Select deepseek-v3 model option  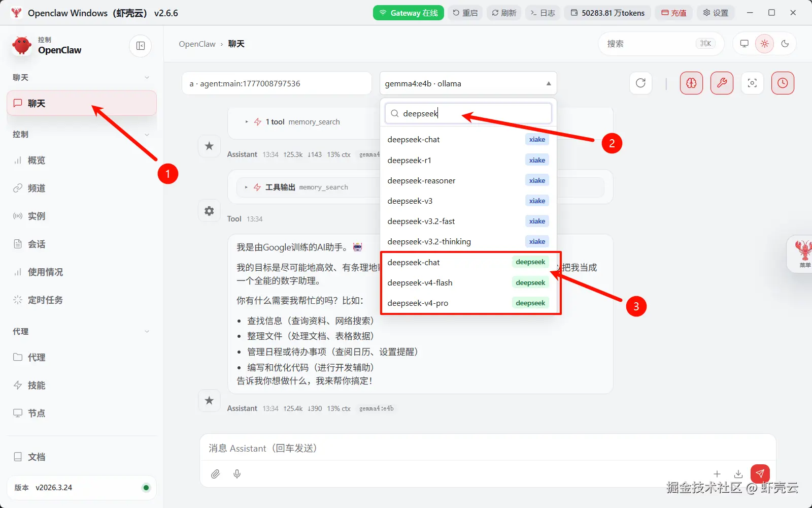[x=468, y=201]
